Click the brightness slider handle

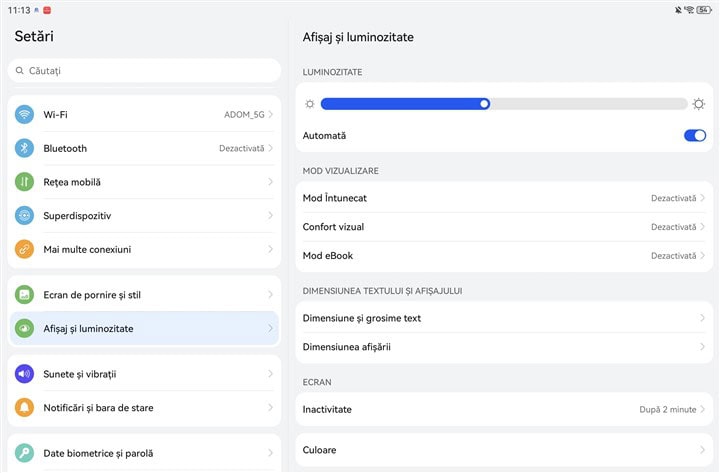(484, 104)
